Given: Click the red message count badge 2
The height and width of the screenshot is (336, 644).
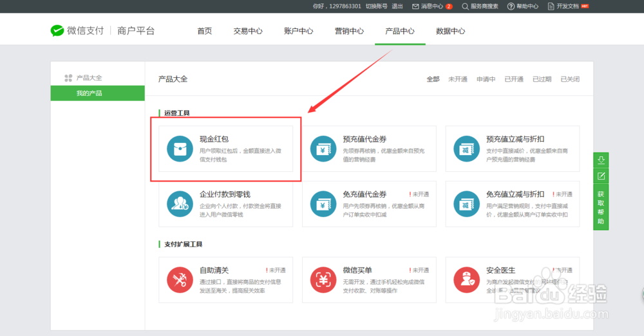Looking at the screenshot, I should coord(449,6).
